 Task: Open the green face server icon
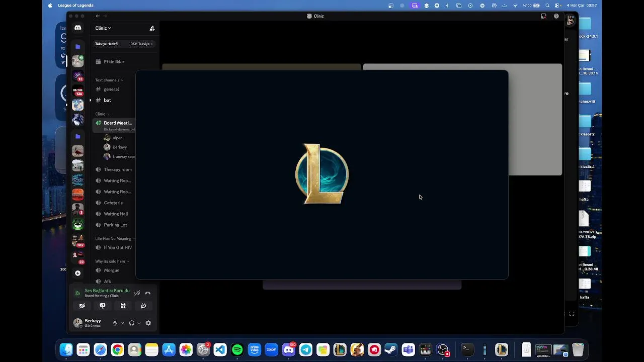click(x=77, y=224)
